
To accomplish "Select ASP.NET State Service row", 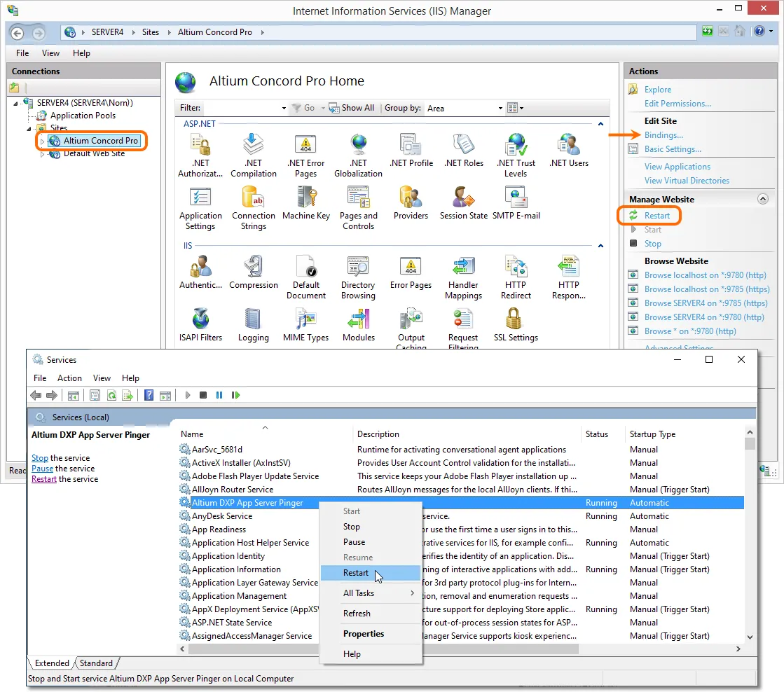I will 461,623.
